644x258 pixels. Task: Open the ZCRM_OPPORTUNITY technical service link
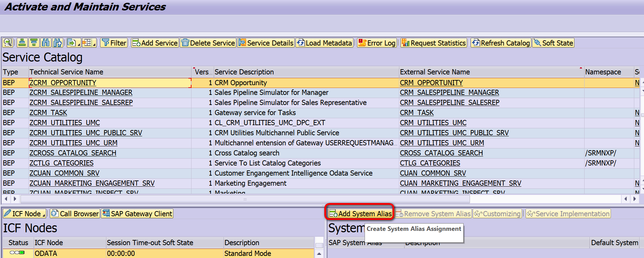[63, 83]
